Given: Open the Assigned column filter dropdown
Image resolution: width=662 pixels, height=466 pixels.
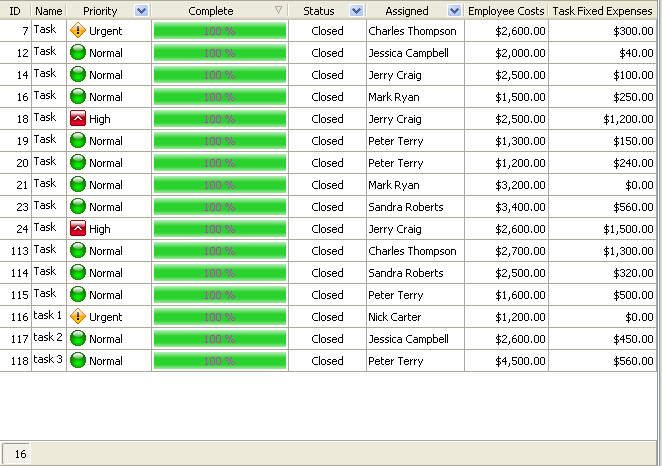Looking at the screenshot, I should click(455, 11).
